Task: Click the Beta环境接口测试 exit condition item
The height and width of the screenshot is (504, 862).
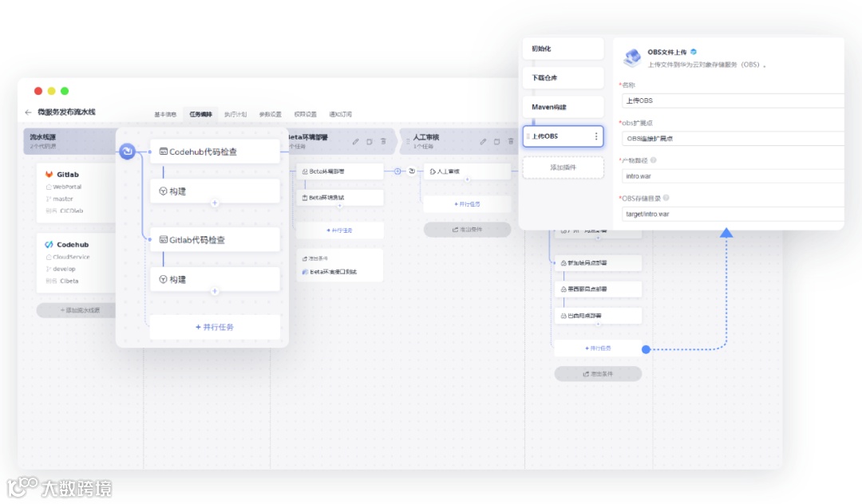Action: coord(330,272)
